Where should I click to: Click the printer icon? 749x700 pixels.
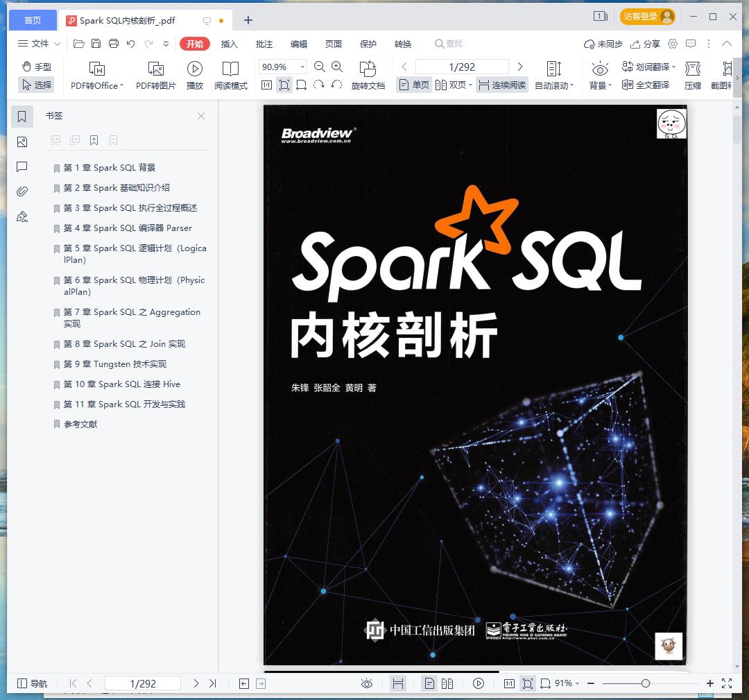pos(114,44)
